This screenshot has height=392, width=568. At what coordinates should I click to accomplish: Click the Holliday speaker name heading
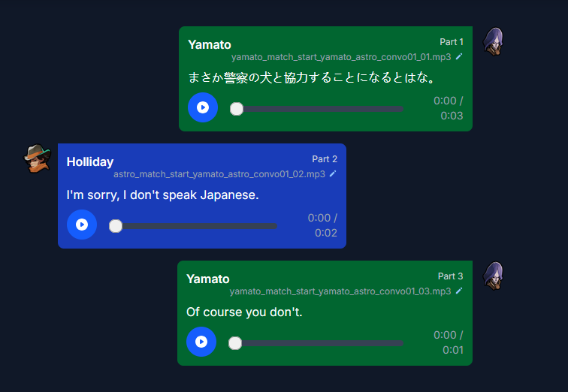pyautogui.click(x=90, y=161)
